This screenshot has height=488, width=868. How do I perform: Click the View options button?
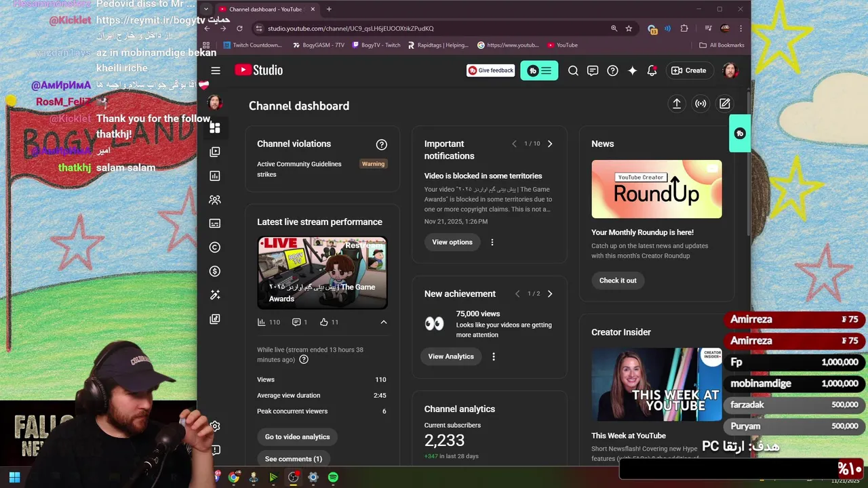(x=452, y=242)
